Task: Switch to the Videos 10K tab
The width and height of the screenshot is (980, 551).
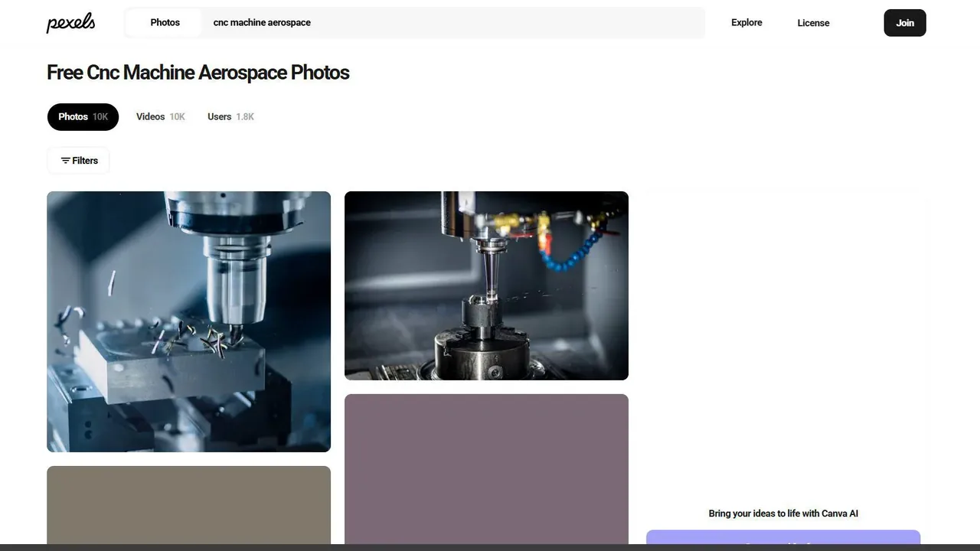Action: click(161, 117)
